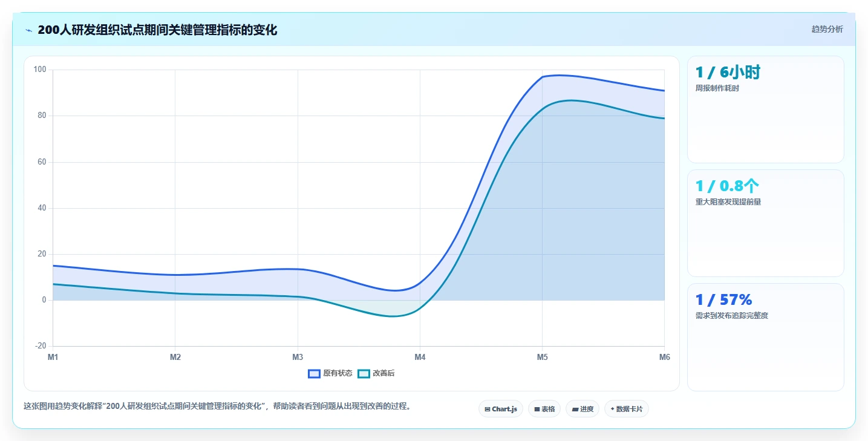Click the M6 axis label
Viewport: 868px width, 441px height.
[664, 358]
